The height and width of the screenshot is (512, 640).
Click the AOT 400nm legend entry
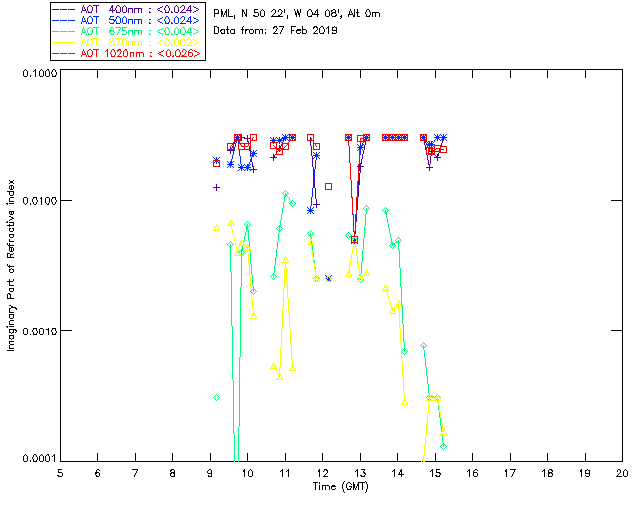click(x=126, y=9)
